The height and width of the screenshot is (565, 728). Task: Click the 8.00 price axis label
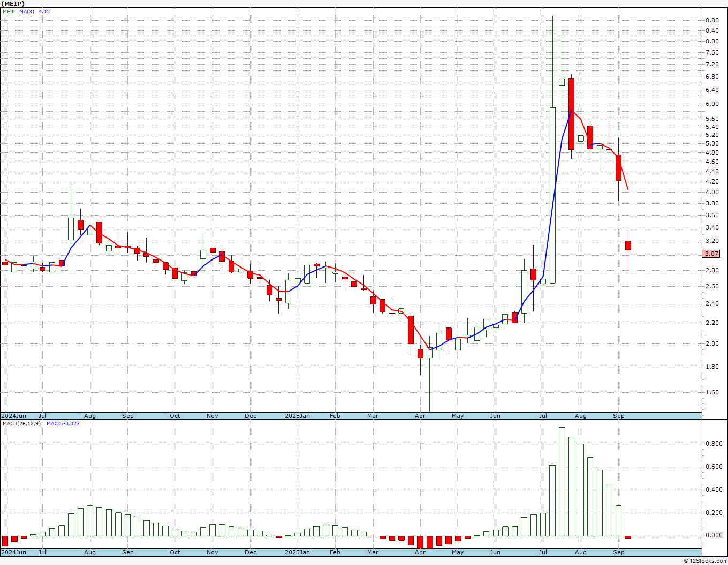click(x=712, y=41)
